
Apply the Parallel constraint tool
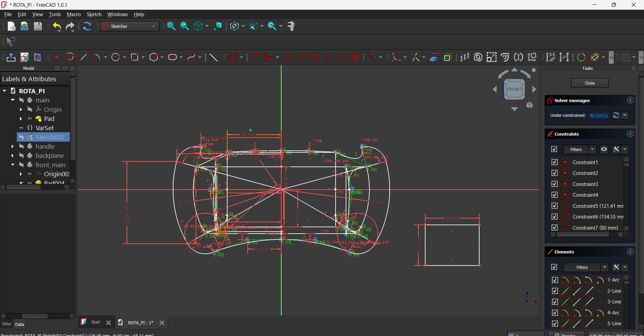coord(288,57)
